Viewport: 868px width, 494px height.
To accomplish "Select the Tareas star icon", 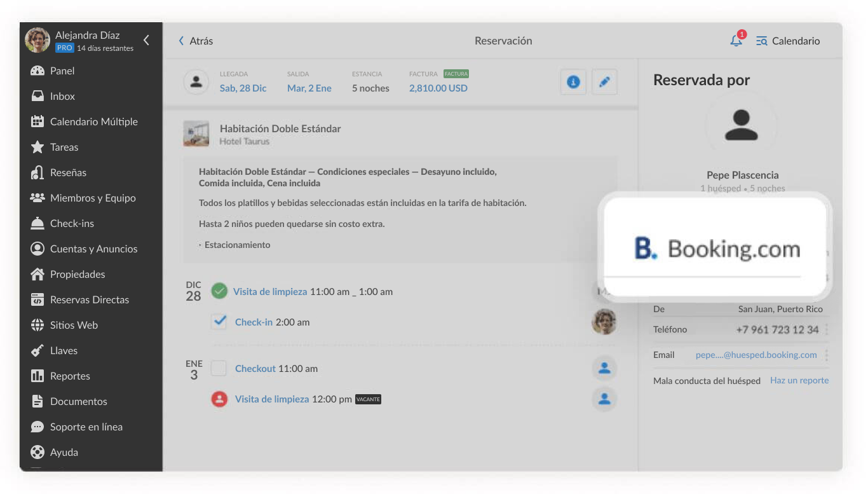I will click(x=37, y=147).
